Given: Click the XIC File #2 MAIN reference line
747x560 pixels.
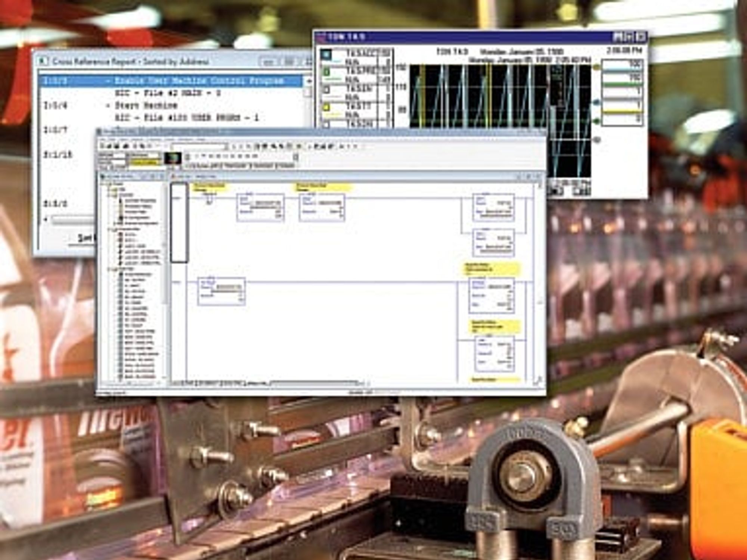Looking at the screenshot, I should click(168, 93).
